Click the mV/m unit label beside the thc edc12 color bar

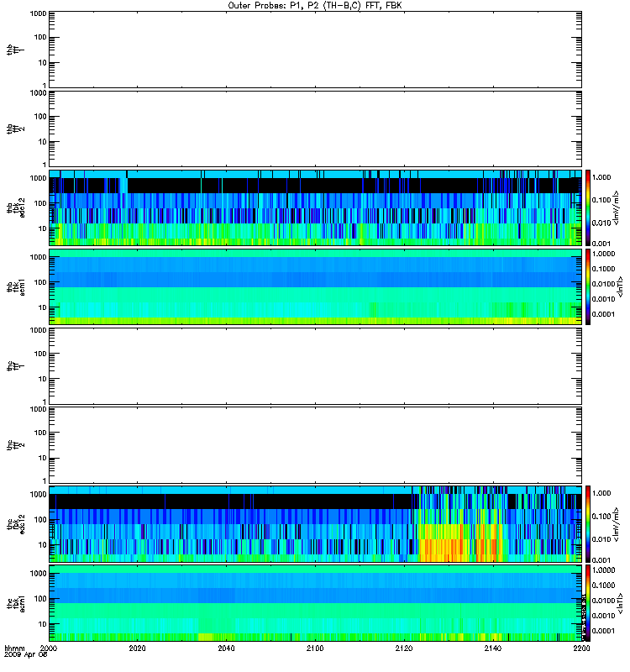click(617, 524)
